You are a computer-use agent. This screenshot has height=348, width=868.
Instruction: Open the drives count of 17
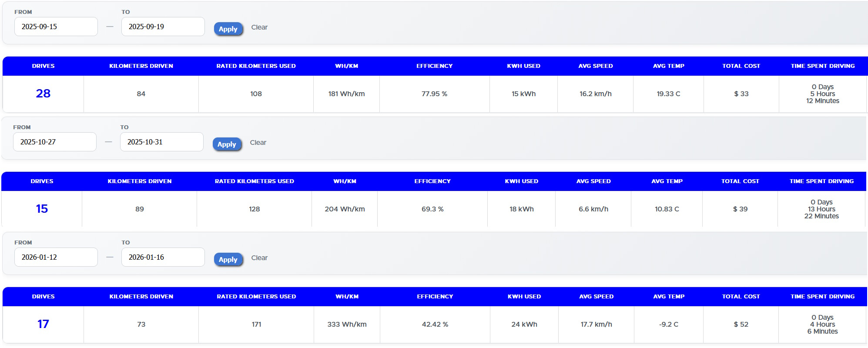[x=43, y=324]
